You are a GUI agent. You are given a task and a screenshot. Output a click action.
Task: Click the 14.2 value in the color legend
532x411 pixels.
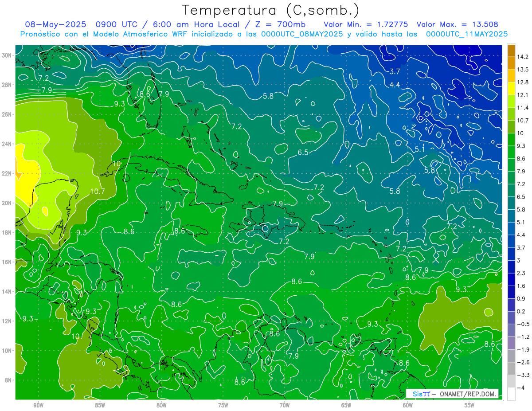click(524, 57)
